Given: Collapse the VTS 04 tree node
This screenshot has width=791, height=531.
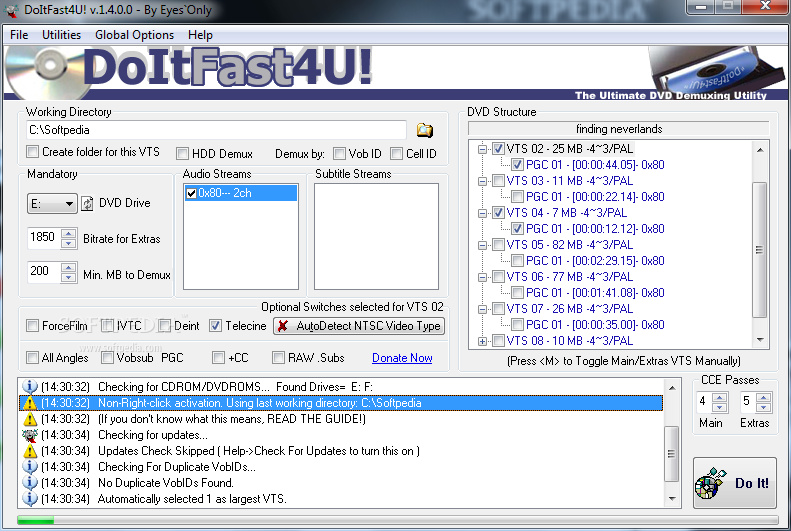Looking at the screenshot, I should 482,213.
